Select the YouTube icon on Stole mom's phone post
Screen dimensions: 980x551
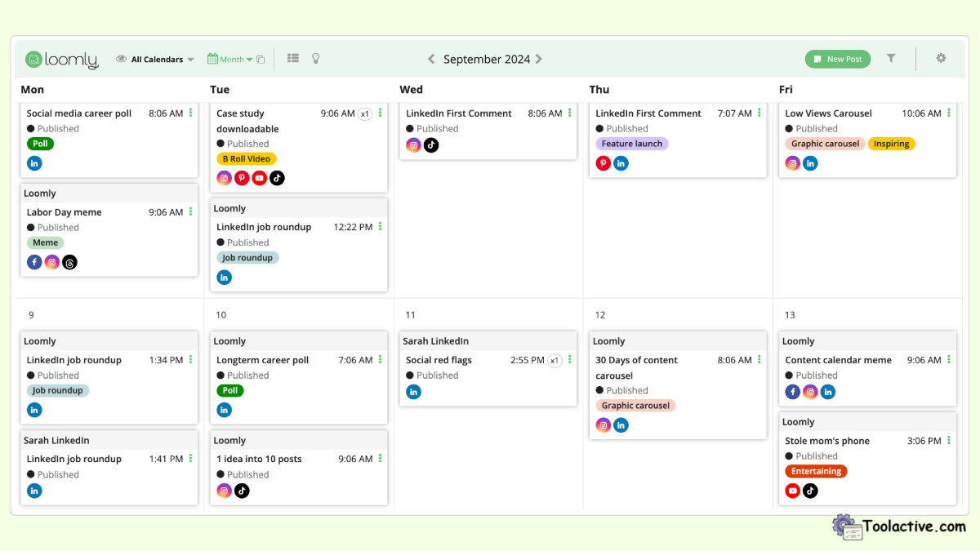point(792,491)
